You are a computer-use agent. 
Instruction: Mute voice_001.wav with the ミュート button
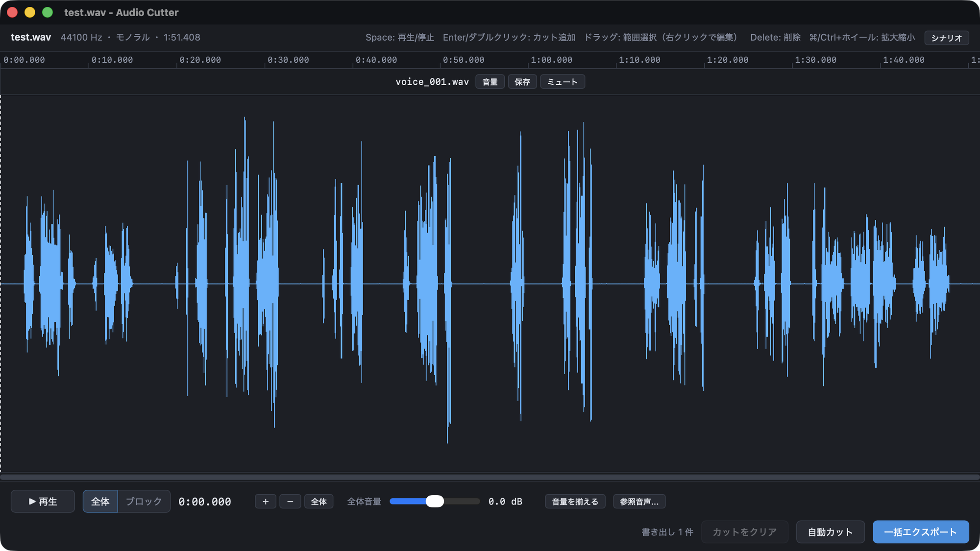[563, 82]
